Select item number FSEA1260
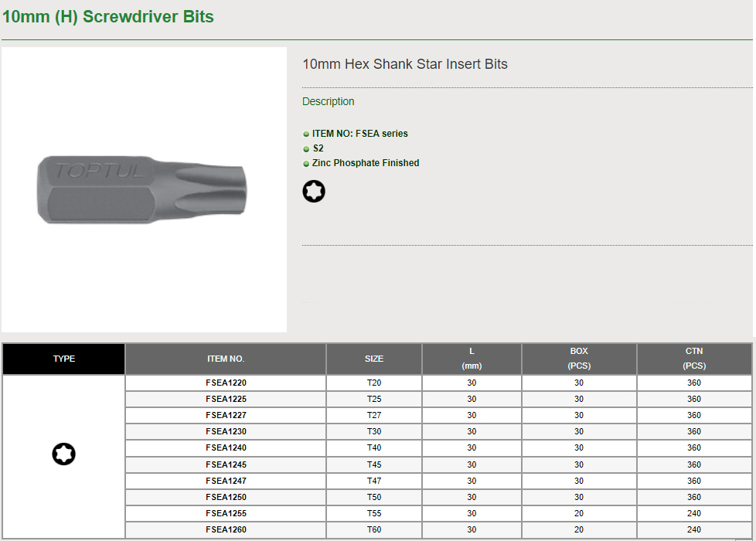 [226, 530]
